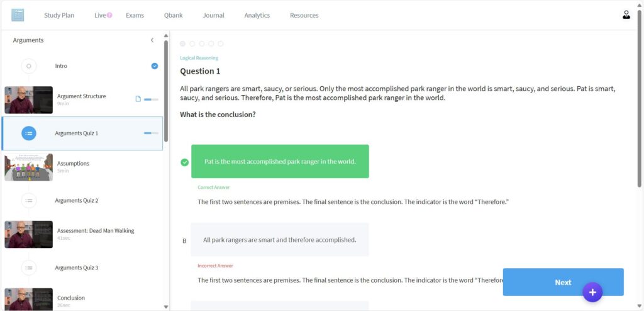Click the Argument Structure progress bar

(x=151, y=99)
